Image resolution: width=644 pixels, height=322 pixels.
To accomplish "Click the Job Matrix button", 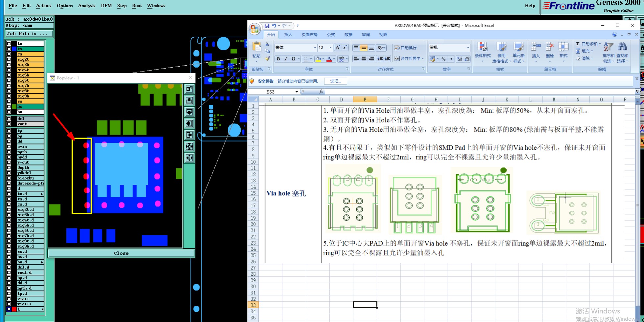I will point(29,33).
